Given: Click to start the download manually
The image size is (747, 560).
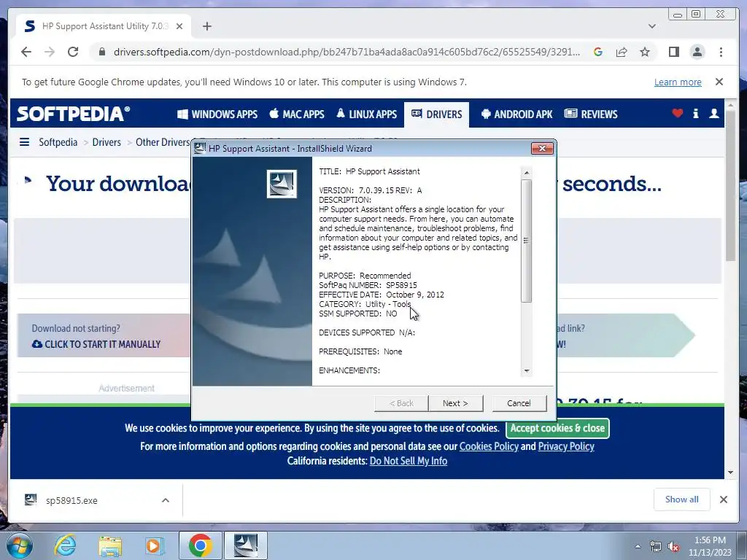Looking at the screenshot, I should pyautogui.click(x=96, y=344).
